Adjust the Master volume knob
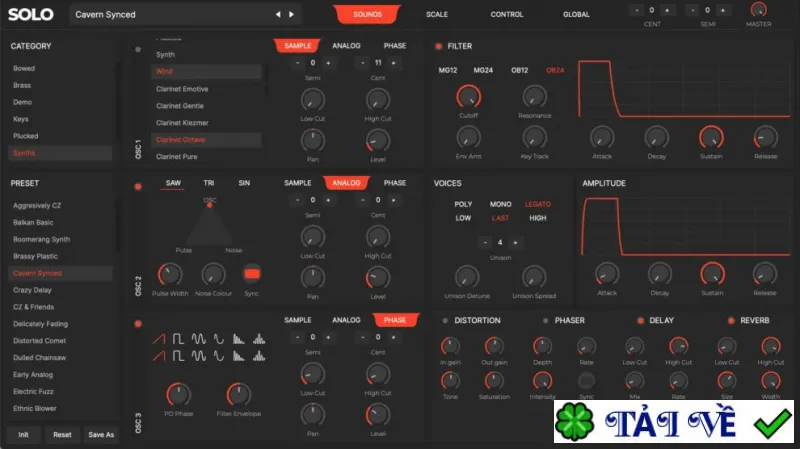The height and width of the screenshot is (449, 800). 759,9
